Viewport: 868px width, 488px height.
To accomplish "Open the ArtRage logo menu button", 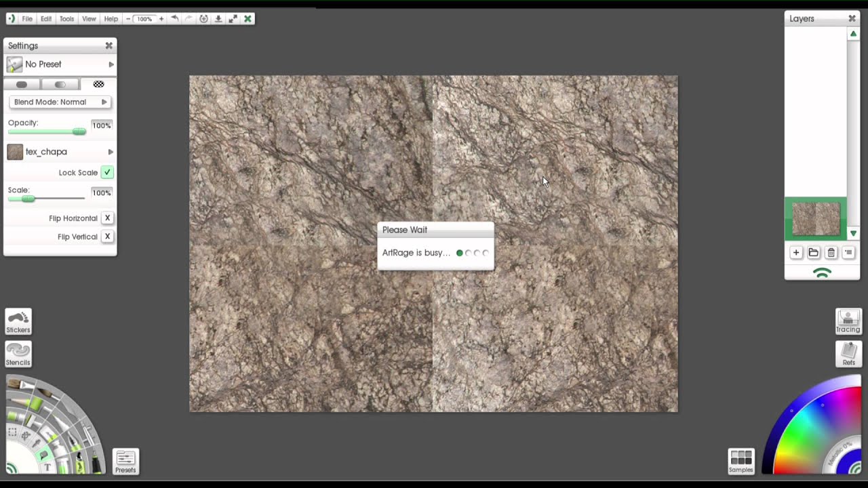I will coord(11,19).
